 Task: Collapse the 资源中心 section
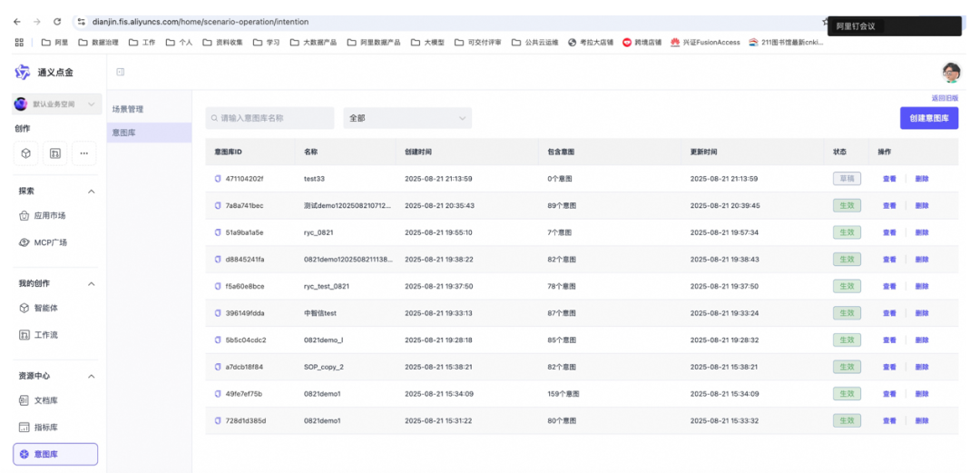coord(92,377)
